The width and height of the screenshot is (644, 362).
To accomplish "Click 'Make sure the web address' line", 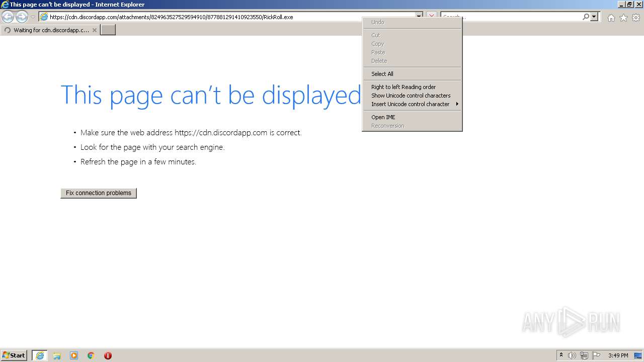I will (x=191, y=133).
